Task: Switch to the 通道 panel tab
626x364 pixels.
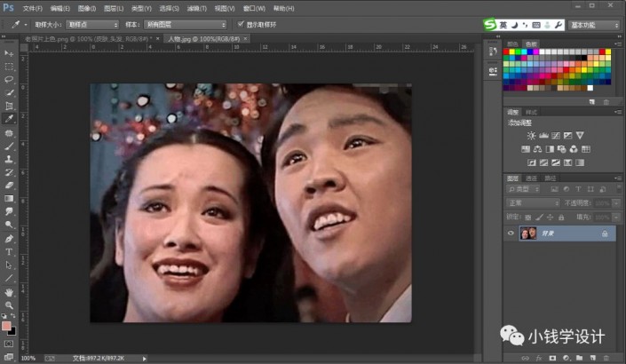Action: 531,178
